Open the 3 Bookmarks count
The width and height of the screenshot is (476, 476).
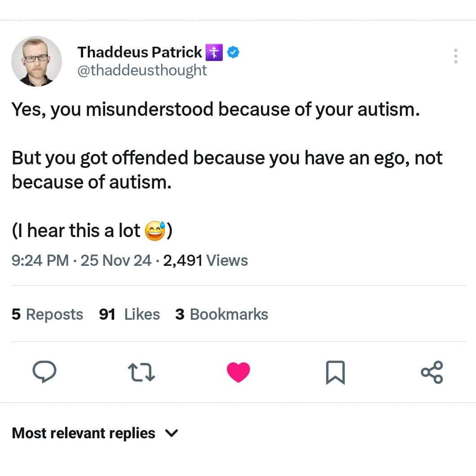221,314
